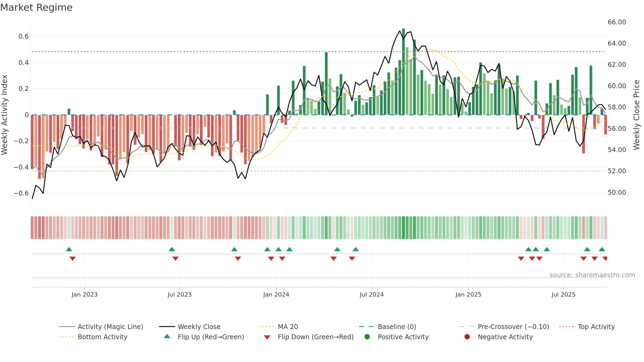
Task: Click the green flip-up triangle just before Jul 2023
Action: point(172,249)
